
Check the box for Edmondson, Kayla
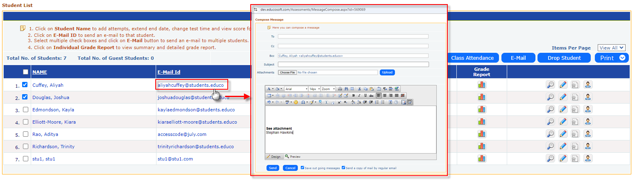tap(25, 109)
